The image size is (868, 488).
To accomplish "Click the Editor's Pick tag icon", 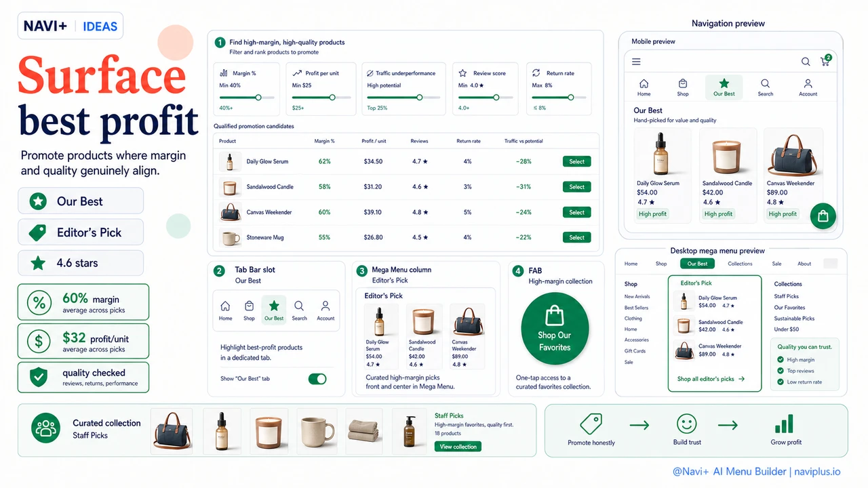I will (37, 232).
